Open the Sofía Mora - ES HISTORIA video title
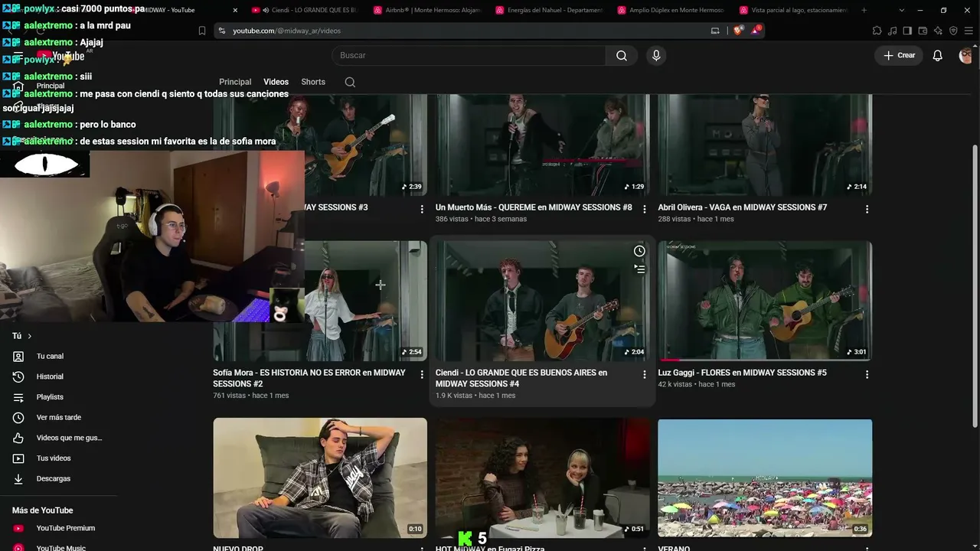The width and height of the screenshot is (980, 551). 309,378
